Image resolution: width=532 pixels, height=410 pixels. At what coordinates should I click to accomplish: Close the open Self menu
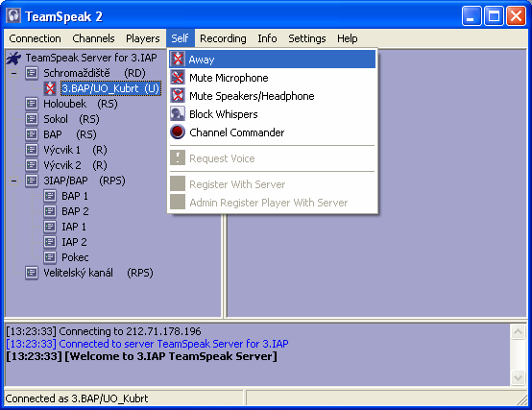pos(180,38)
